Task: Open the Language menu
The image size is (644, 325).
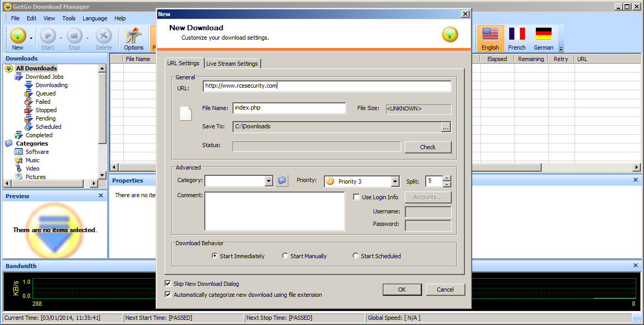Action: 95,18
